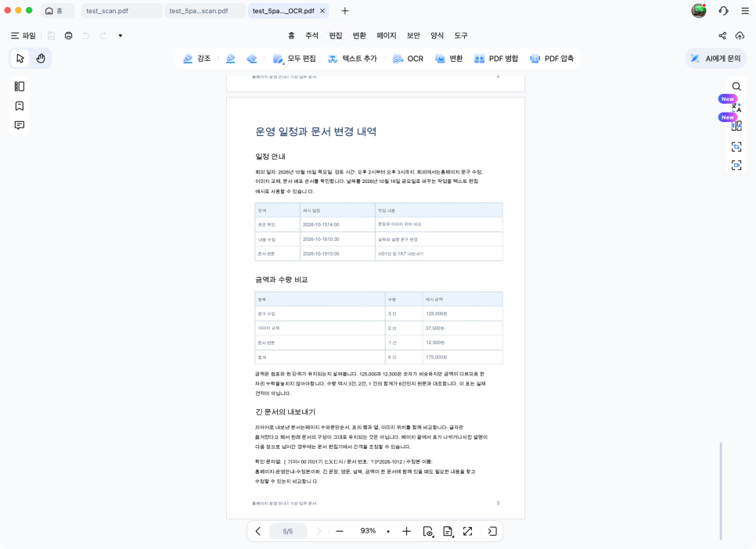Image resolution: width=756 pixels, height=549 pixels.
Task: Click the 5/5 page number field
Action: 288,531
